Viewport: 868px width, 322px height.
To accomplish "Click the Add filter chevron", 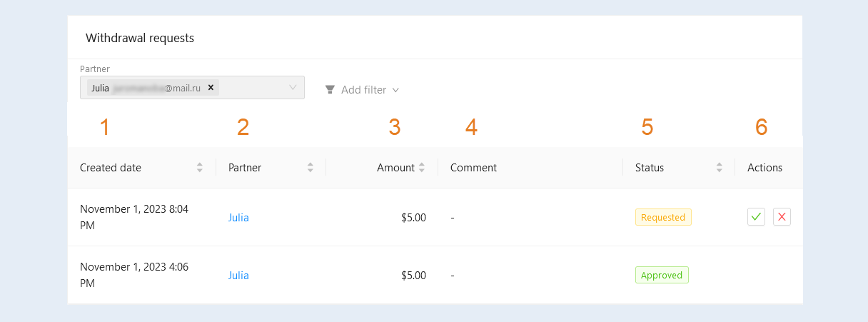I will tap(395, 90).
